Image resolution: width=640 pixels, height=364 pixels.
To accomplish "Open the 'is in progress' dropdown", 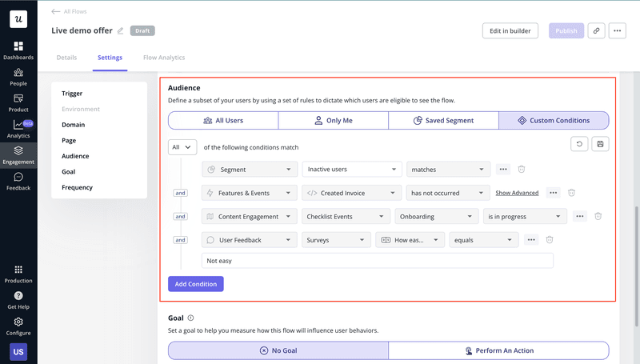I will tap(524, 216).
